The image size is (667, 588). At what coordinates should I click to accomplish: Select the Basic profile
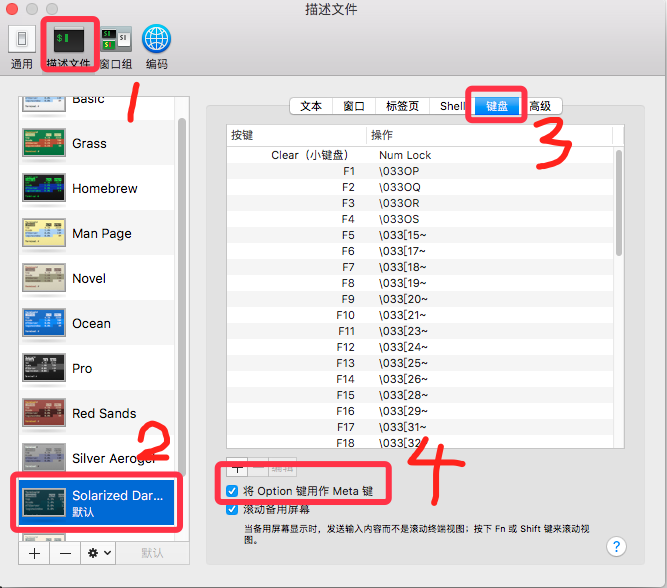pyautogui.click(x=97, y=108)
